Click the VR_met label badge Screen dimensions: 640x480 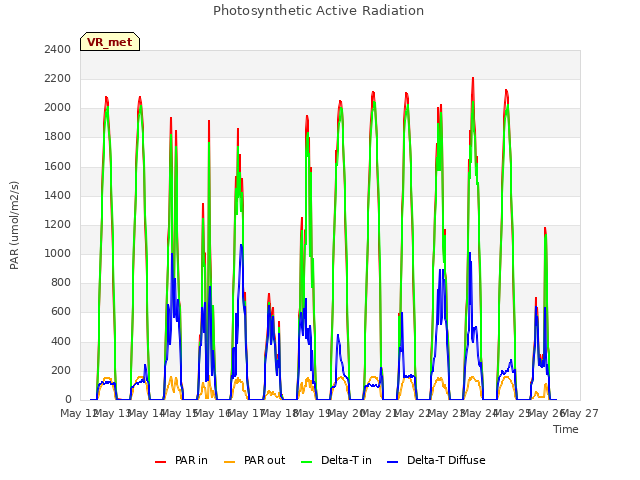[110, 42]
